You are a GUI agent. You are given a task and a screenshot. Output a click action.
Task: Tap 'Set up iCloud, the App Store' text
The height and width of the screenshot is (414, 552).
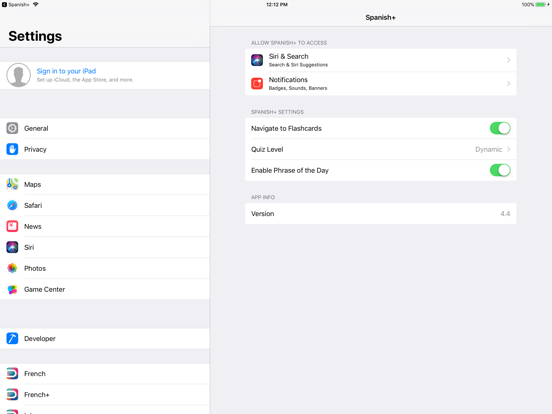85,80
